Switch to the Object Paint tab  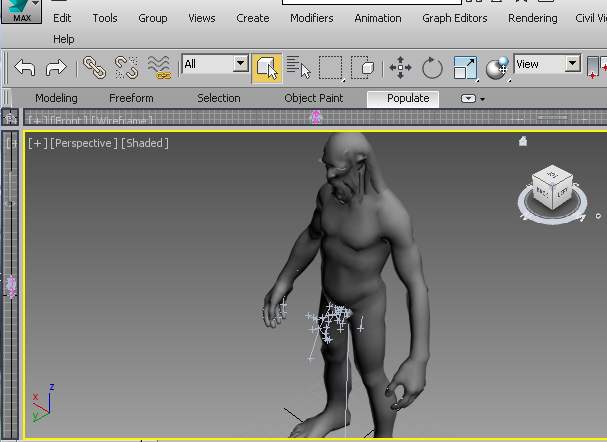314,98
